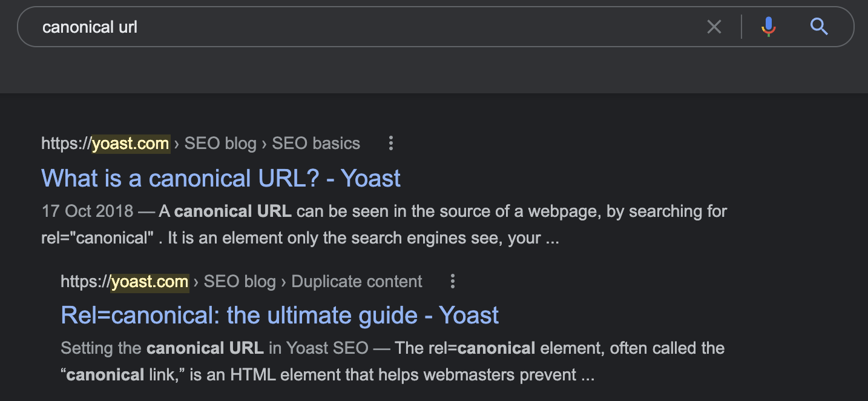Open the Duplicate content breadcrumb link
Viewport: 868px width, 401px height.
click(x=356, y=281)
